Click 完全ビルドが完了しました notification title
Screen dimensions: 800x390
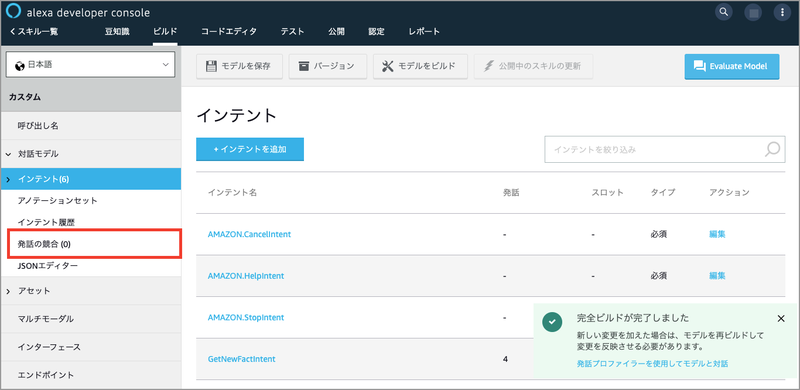click(x=633, y=319)
